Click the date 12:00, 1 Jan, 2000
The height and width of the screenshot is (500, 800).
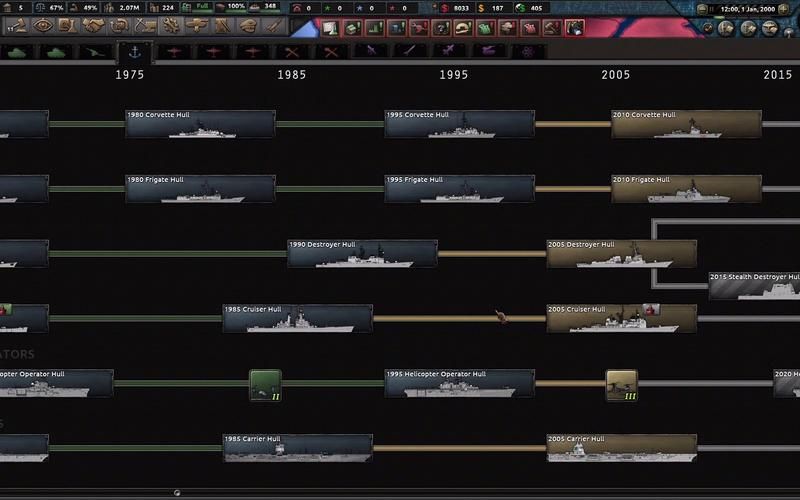748,9
